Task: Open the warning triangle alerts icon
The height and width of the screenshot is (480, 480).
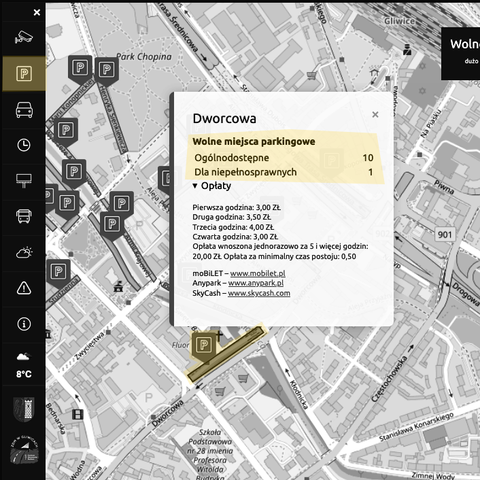Action: pos(24,288)
